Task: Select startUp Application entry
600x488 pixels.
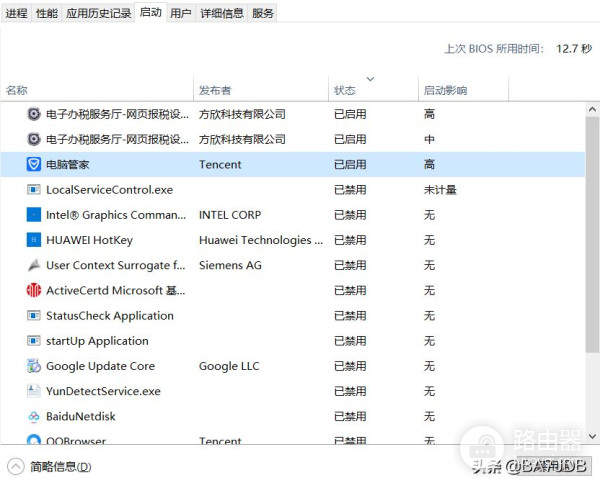Action: click(x=97, y=341)
